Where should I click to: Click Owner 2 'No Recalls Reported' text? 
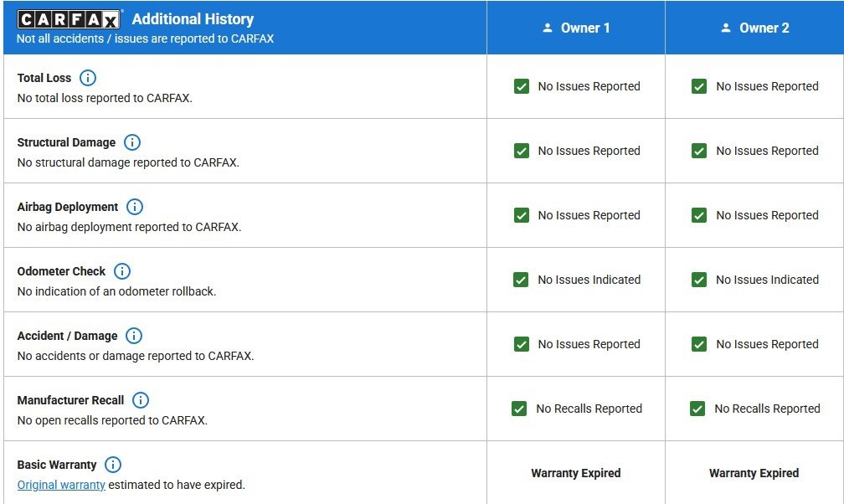(767, 409)
